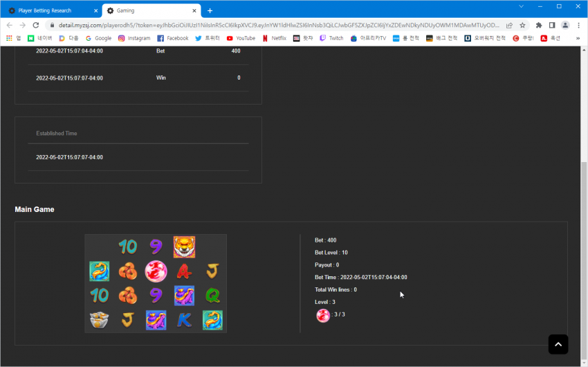Viewport: 588px width, 367px height.
Task: Click the Main Game heading
Action: point(35,209)
